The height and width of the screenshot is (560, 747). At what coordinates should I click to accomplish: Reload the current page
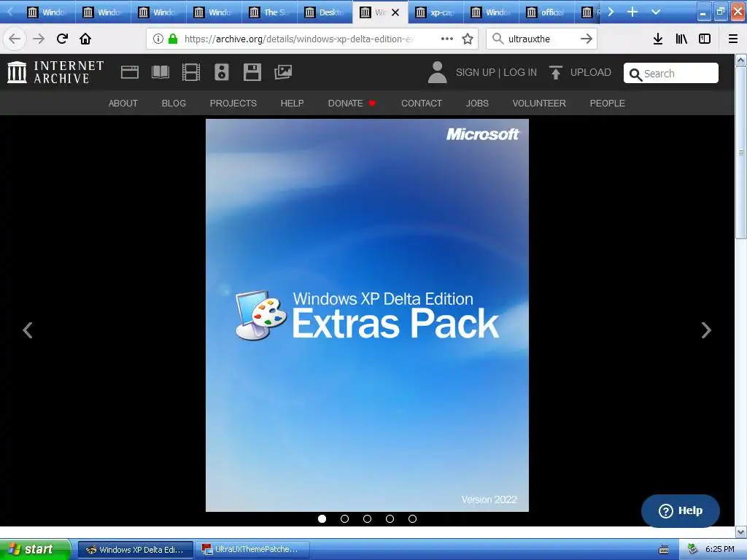pos(62,39)
